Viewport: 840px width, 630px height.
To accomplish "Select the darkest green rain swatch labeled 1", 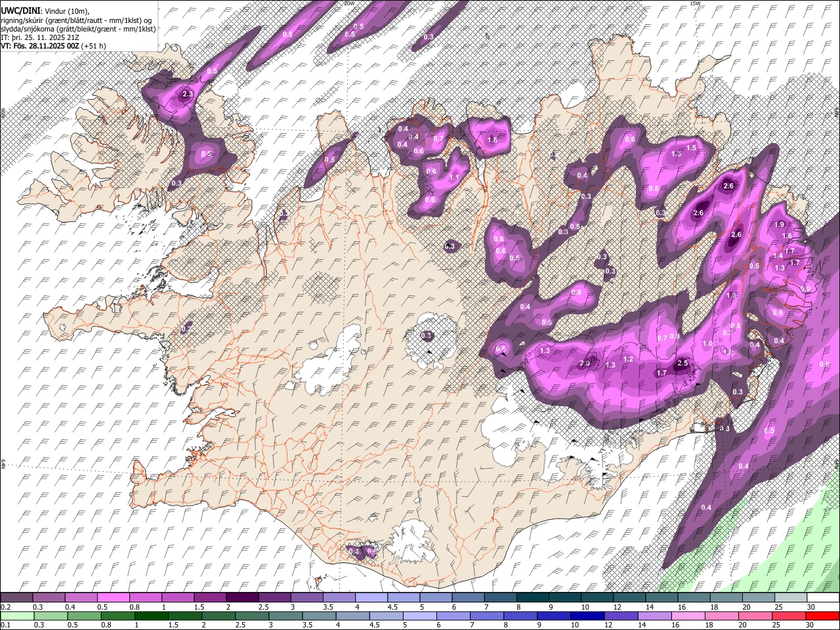I will click(151, 616).
